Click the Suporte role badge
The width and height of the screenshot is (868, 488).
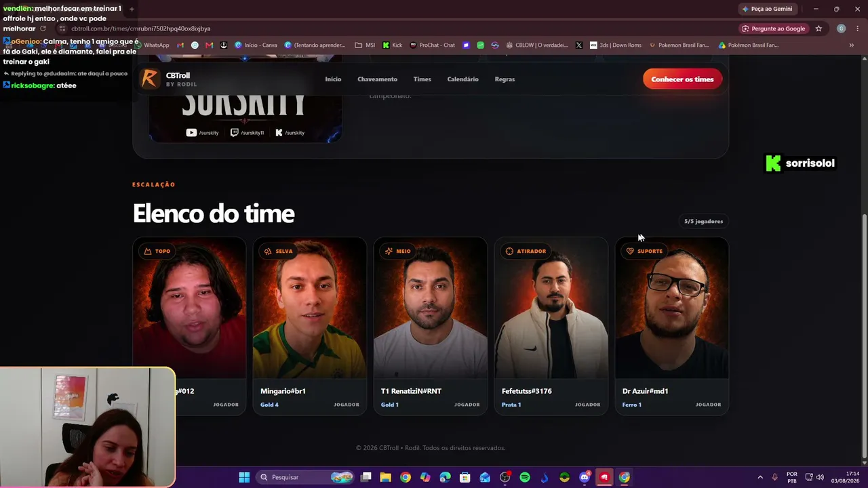pyautogui.click(x=644, y=251)
